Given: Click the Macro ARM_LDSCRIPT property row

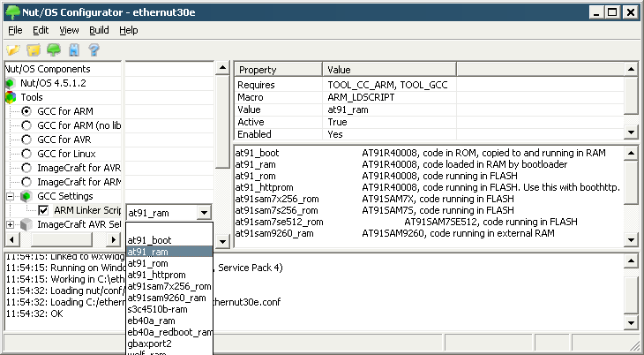Looking at the screenshot, I should pyautogui.click(x=430, y=97).
